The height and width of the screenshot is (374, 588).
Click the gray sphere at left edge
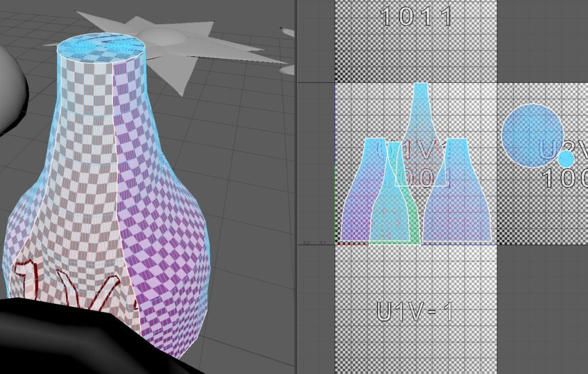(10, 86)
